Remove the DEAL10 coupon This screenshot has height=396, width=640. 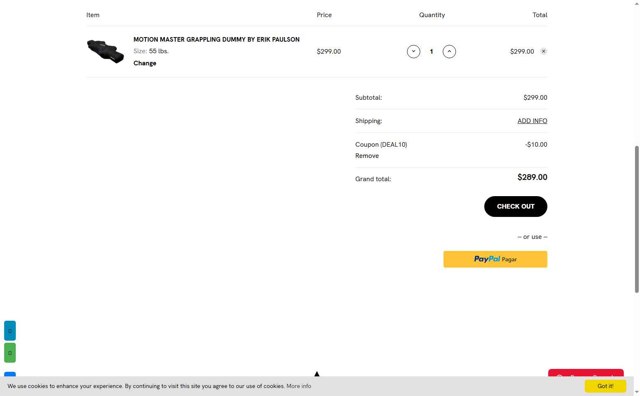(367, 156)
